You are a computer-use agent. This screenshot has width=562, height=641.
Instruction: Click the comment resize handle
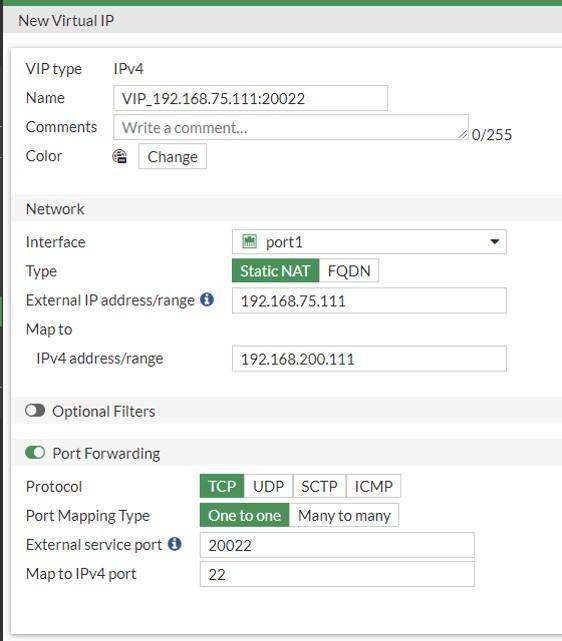[x=463, y=134]
